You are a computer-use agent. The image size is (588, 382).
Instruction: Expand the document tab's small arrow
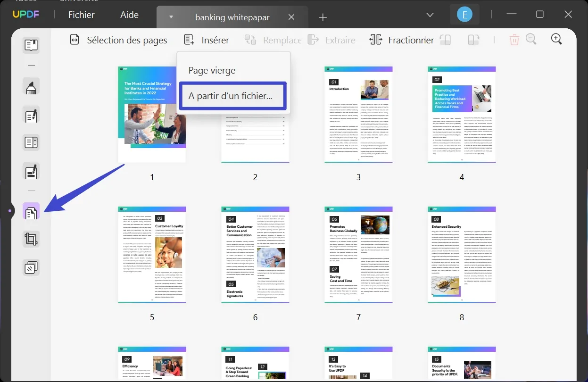171,17
